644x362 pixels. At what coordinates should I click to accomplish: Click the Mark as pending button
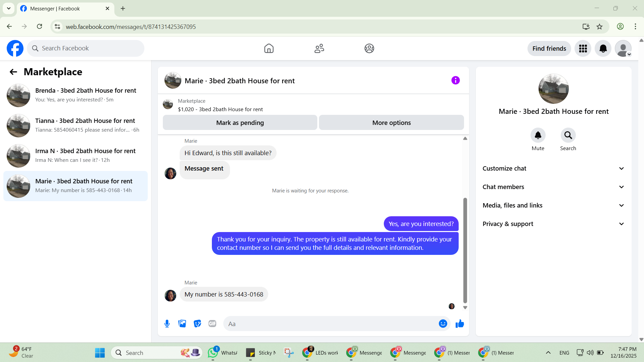240,123
